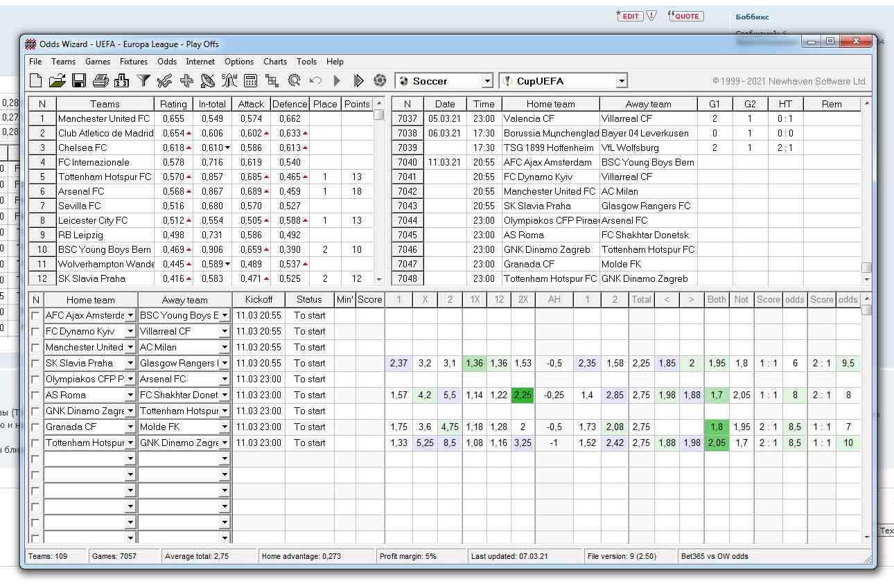Click the fast-forward double arrow icon
The height and width of the screenshot is (588, 894).
click(358, 81)
